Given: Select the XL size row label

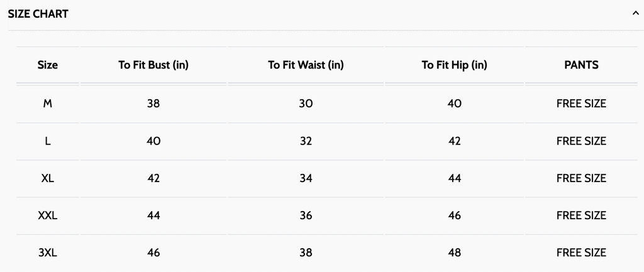Looking at the screenshot, I should tap(48, 178).
